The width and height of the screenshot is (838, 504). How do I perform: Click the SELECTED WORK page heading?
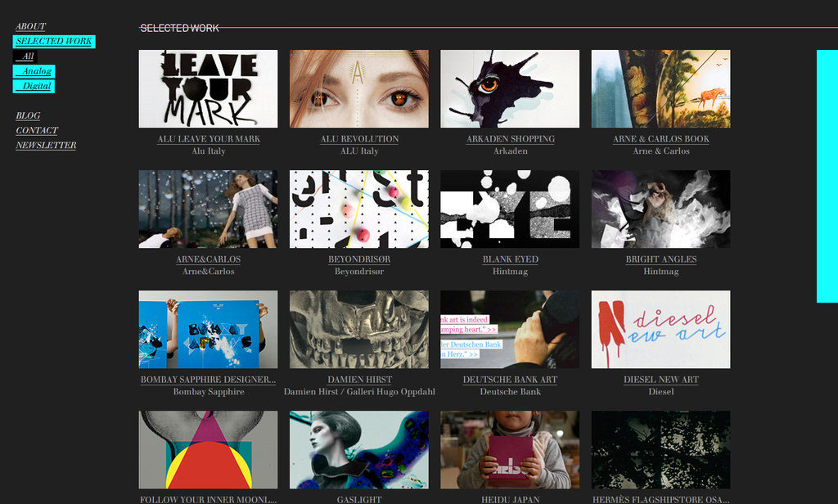coord(179,29)
